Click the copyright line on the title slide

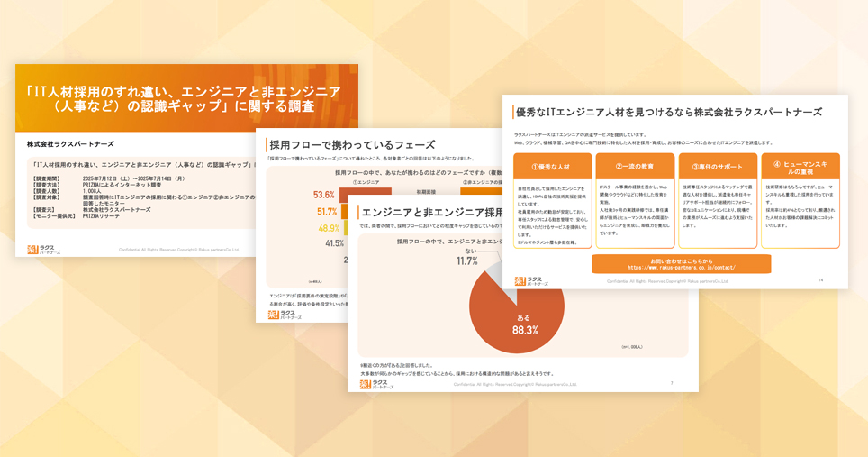179,250
